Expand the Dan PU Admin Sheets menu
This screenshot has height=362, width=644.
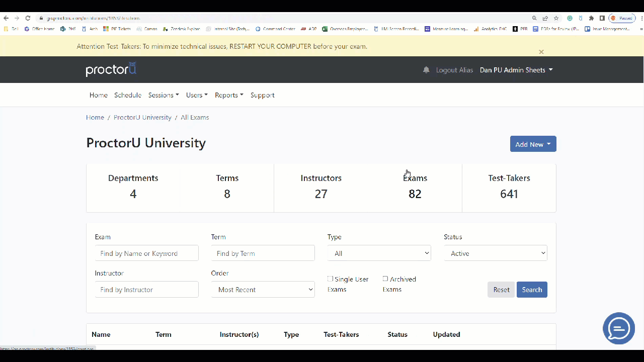(x=516, y=70)
